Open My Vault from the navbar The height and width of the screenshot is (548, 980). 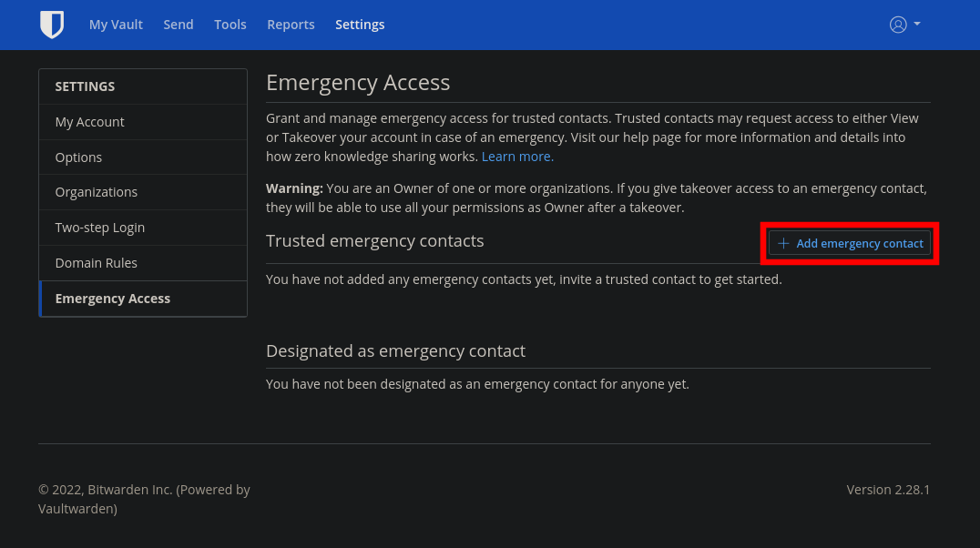pos(116,25)
